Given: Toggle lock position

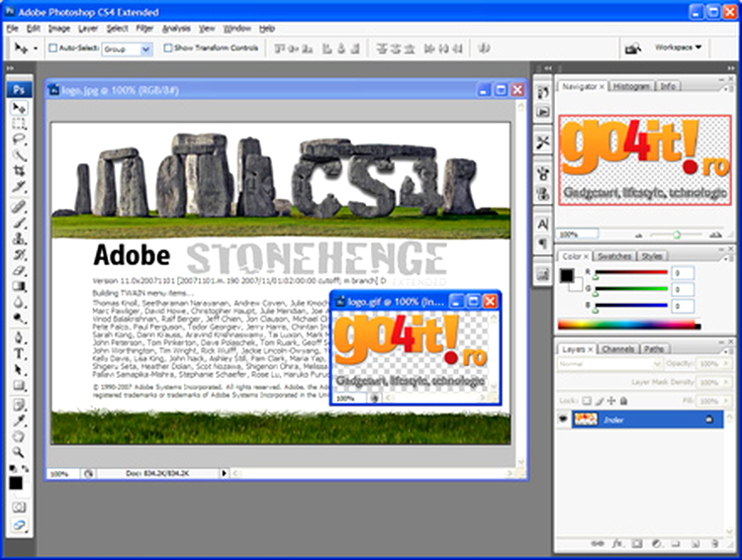Looking at the screenshot, I should pyautogui.click(x=611, y=401).
